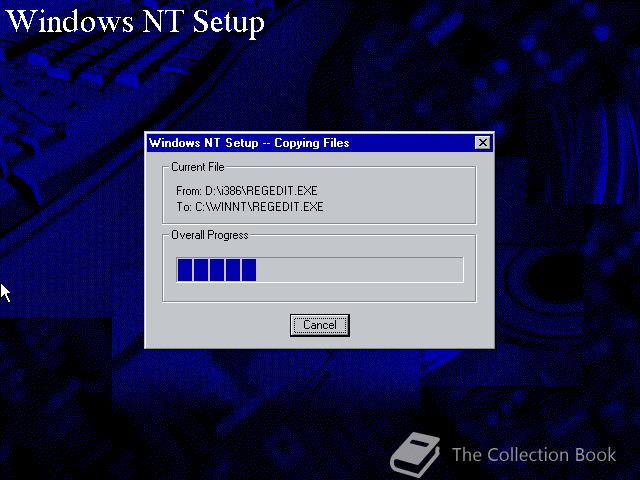Cancel the file copying operation
This screenshot has width=640, height=480.
(320, 325)
